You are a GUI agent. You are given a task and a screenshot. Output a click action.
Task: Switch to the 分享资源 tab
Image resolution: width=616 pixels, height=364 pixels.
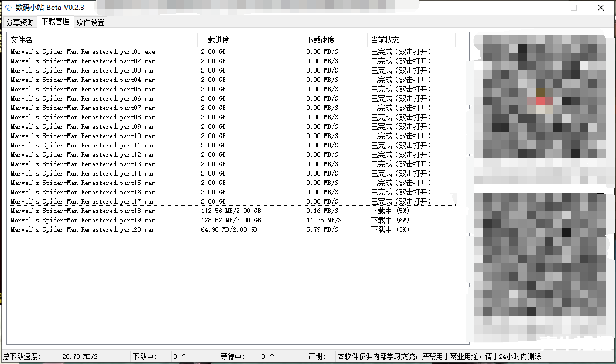(x=20, y=22)
